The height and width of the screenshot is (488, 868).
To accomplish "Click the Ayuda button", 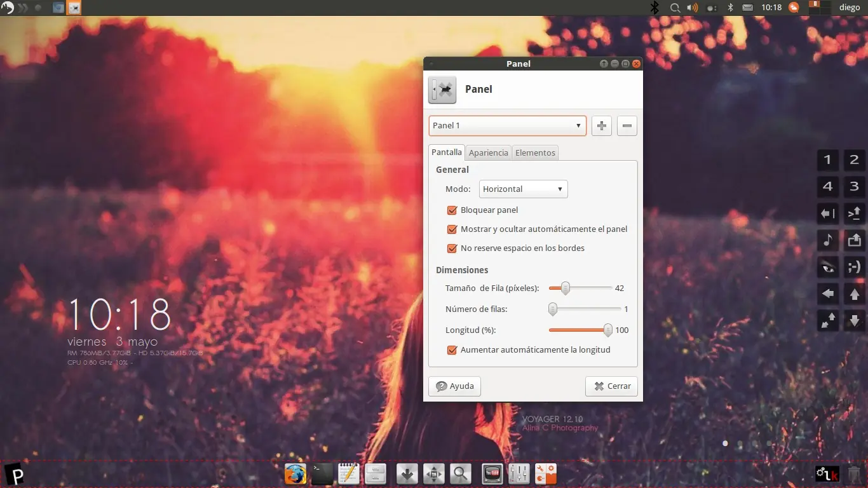I will tap(455, 386).
